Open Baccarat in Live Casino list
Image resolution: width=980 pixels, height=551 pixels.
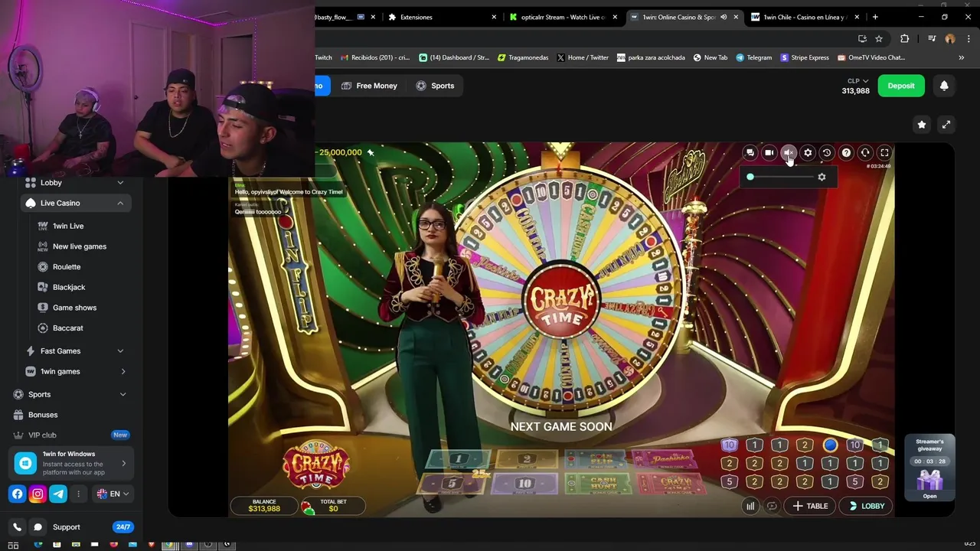coord(67,328)
